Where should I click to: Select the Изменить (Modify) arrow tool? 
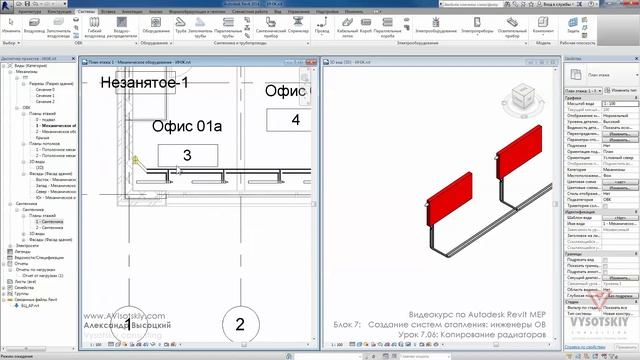[11, 25]
